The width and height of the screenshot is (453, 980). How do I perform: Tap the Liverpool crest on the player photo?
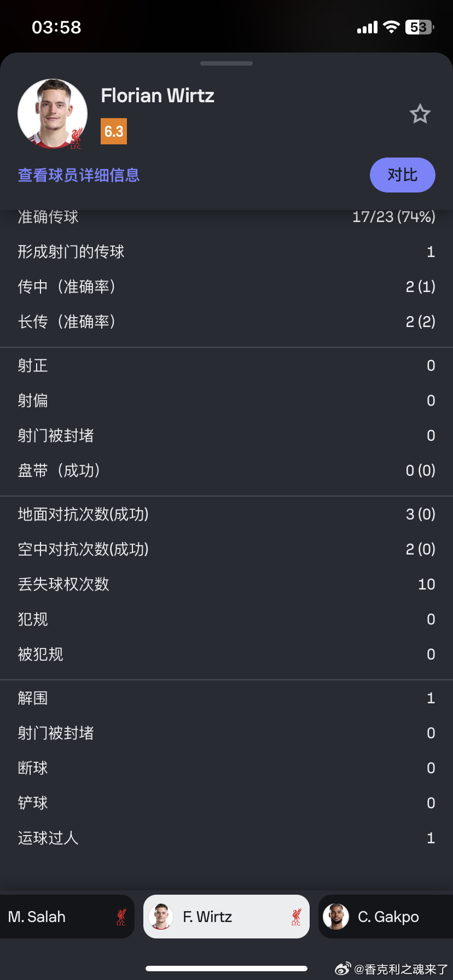(x=76, y=138)
